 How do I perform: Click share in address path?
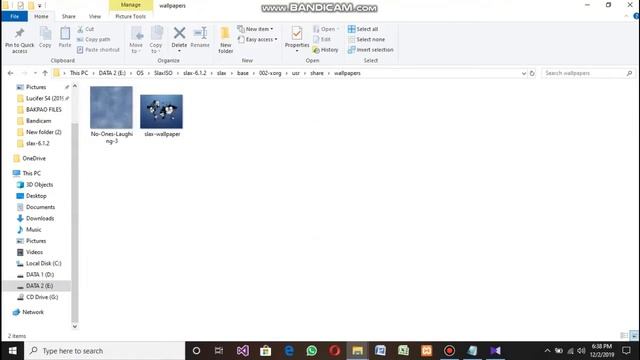317,73
